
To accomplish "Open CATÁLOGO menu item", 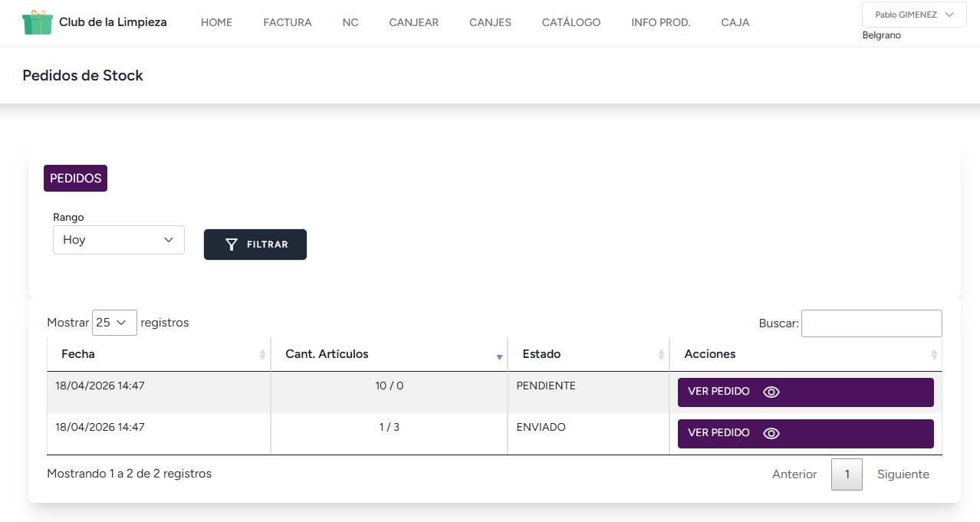I will coord(571,23).
